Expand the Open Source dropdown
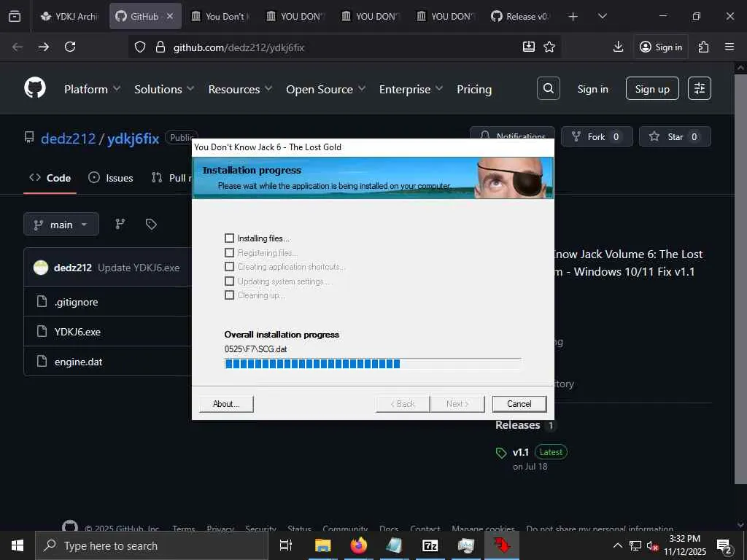Screen dimensions: 747x560 click(x=325, y=89)
